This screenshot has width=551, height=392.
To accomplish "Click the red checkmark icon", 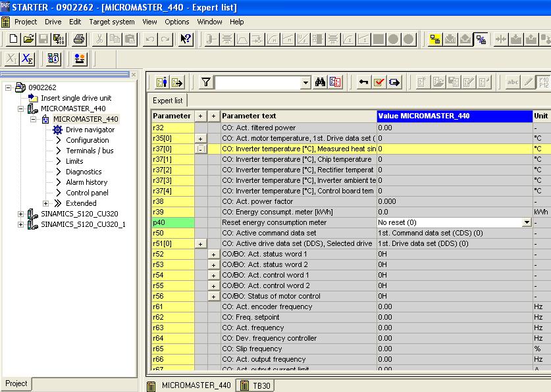I will pos(379,82).
